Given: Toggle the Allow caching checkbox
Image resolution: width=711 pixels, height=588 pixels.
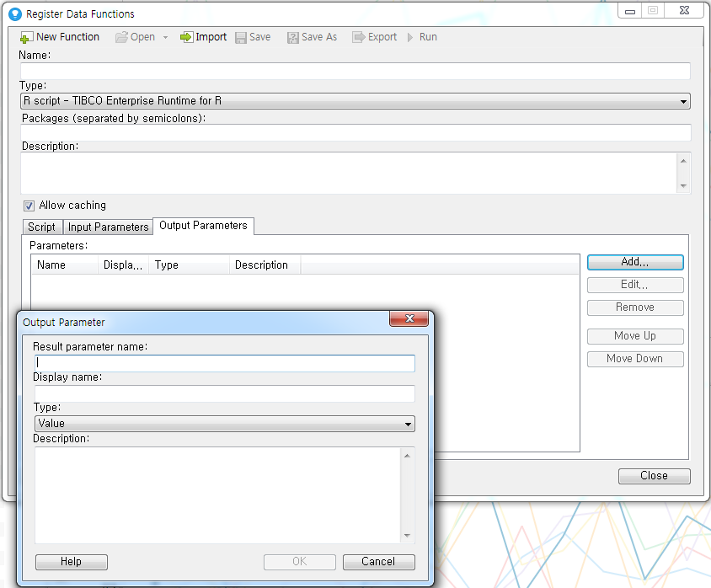Looking at the screenshot, I should (x=29, y=206).
